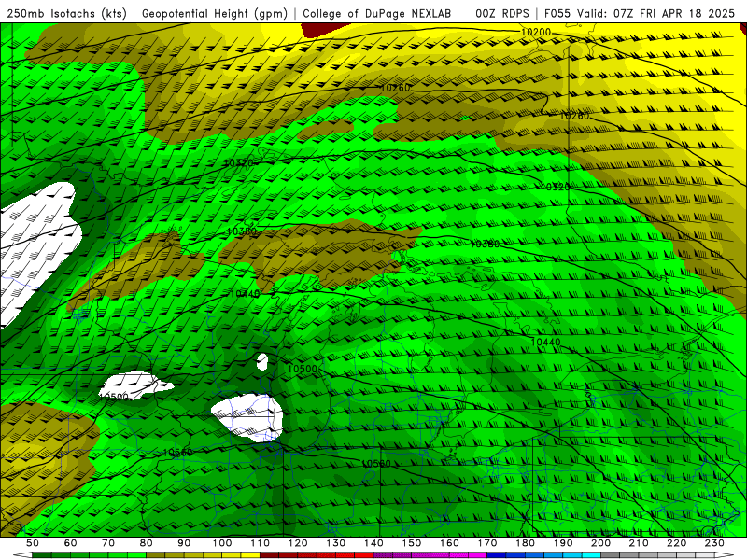Select the 100 value on the color legend
Image resolution: width=747 pixels, height=560 pixels.
(x=222, y=543)
